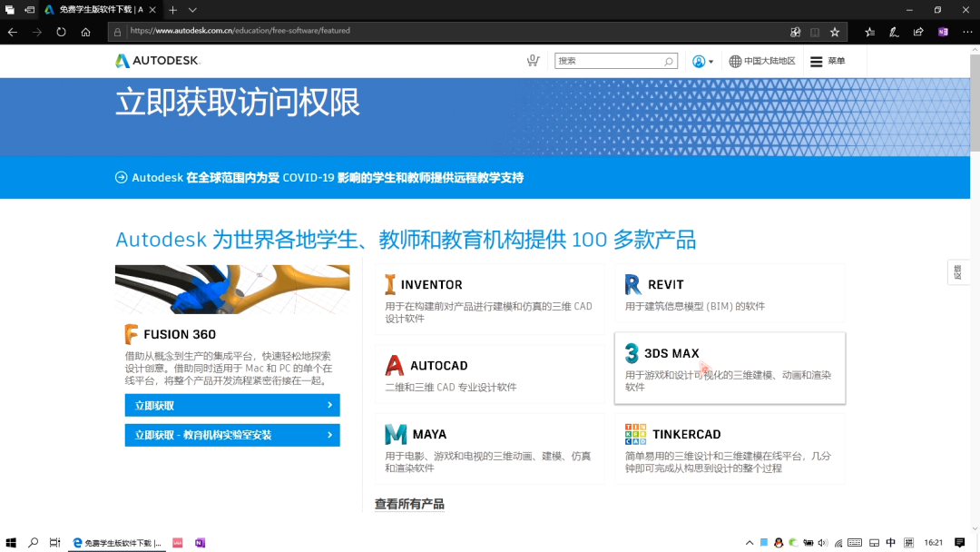The width and height of the screenshot is (980, 552).
Task: Open the Windows Start menu
Action: pyautogui.click(x=11, y=543)
